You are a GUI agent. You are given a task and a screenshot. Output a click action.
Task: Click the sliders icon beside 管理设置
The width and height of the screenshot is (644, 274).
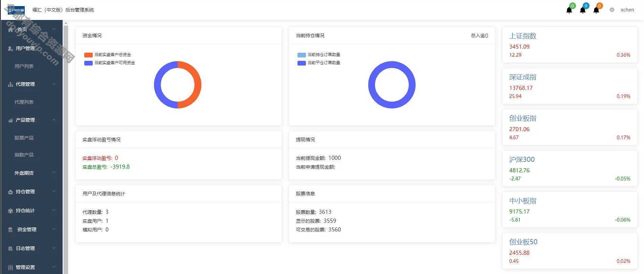pos(10,268)
